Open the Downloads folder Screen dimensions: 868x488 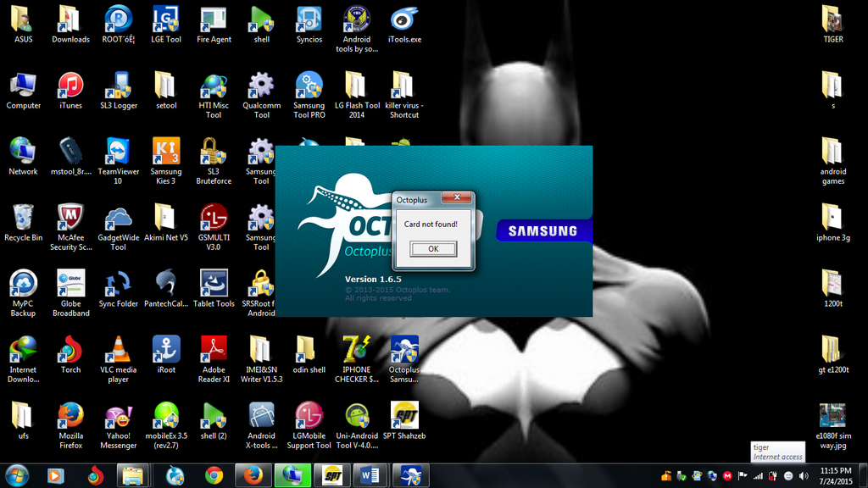click(x=70, y=23)
